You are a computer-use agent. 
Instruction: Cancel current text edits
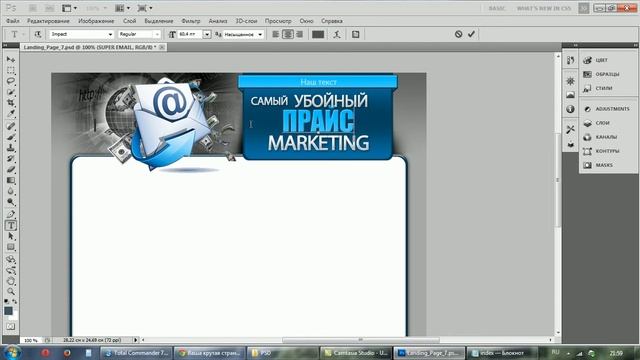(458, 34)
